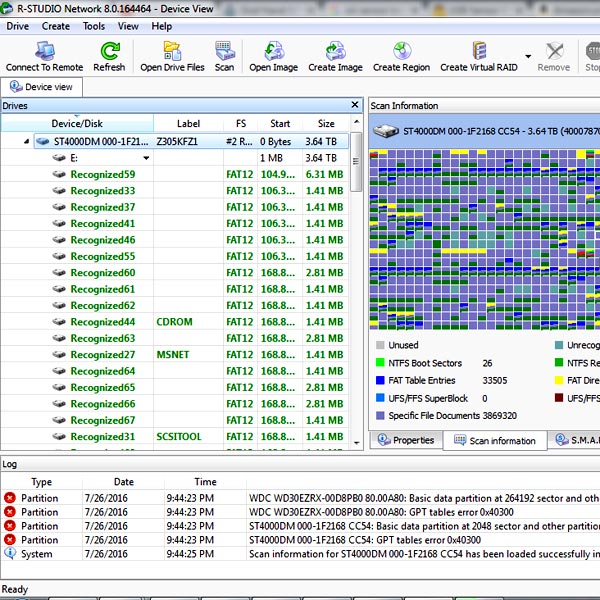600x600 pixels.
Task: Click the Recognized67 drive icon
Action: tap(59, 420)
